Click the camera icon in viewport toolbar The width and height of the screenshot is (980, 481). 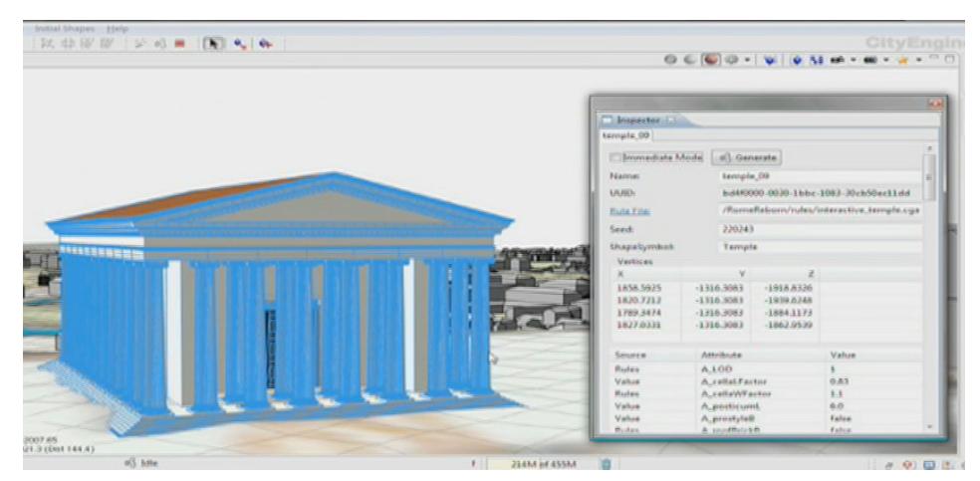[838, 60]
